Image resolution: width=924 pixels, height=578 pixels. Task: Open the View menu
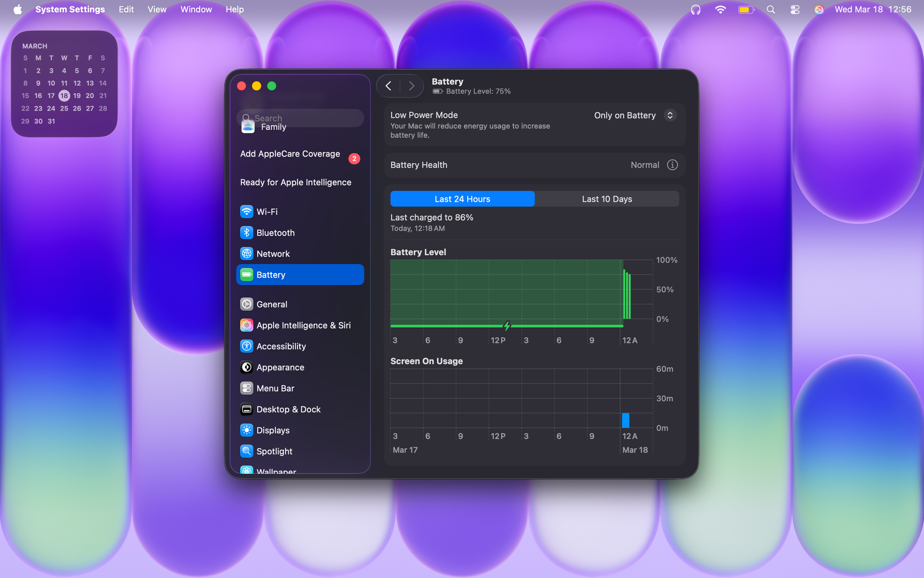[157, 10]
